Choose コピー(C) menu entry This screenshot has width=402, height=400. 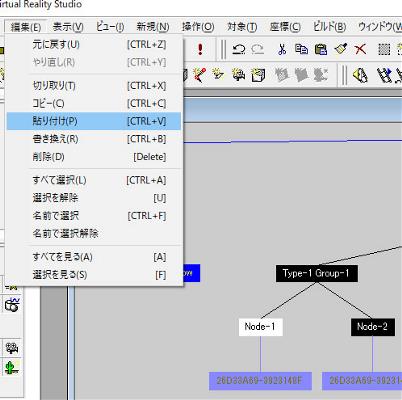(x=94, y=104)
